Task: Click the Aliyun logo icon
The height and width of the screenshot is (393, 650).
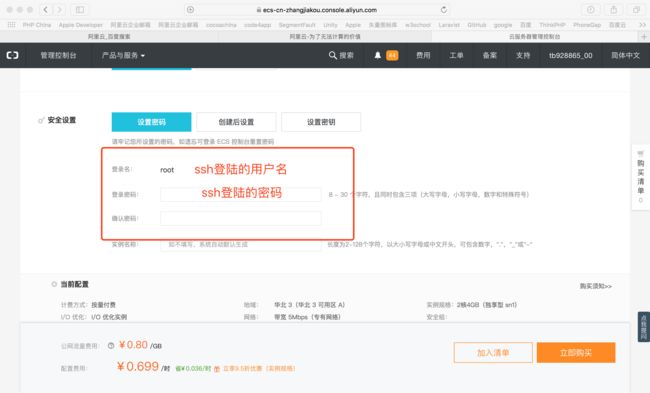Action: click(12, 55)
